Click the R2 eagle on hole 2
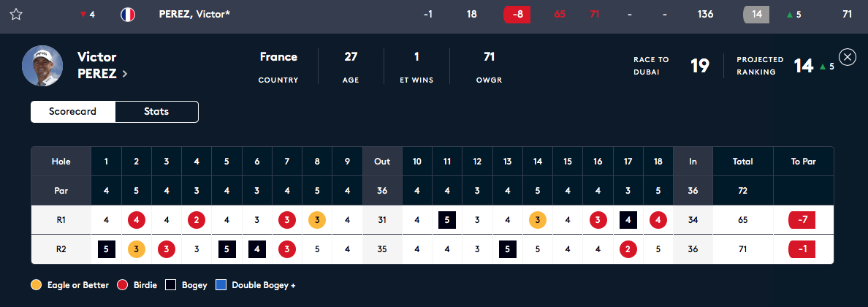 [137, 249]
